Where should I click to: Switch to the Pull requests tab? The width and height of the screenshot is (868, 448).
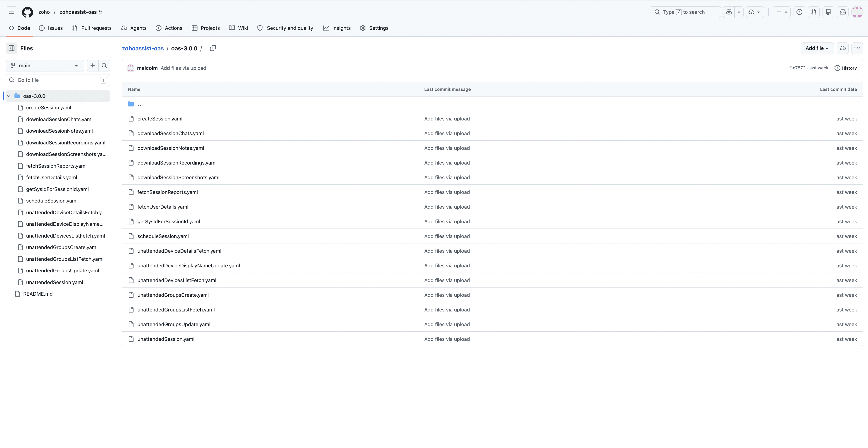point(92,28)
